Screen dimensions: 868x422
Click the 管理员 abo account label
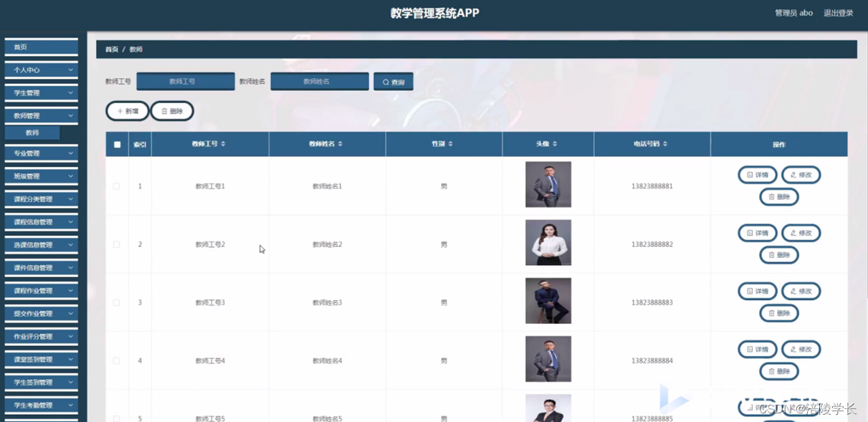pyautogui.click(x=793, y=13)
